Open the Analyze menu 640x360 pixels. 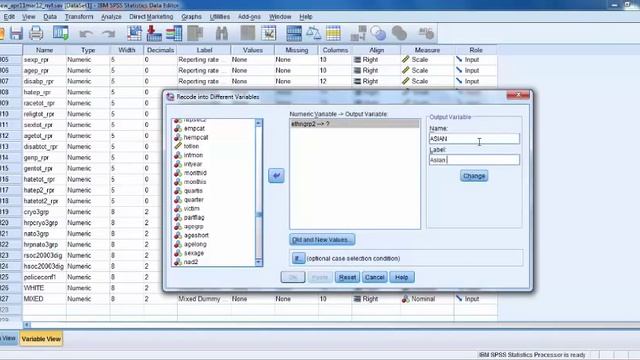pos(111,17)
